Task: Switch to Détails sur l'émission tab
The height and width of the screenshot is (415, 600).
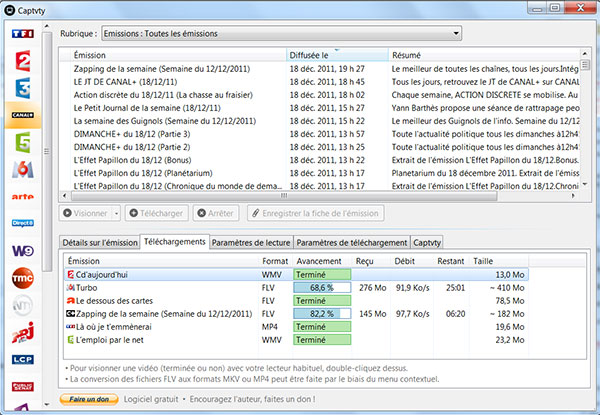Action: (x=100, y=242)
